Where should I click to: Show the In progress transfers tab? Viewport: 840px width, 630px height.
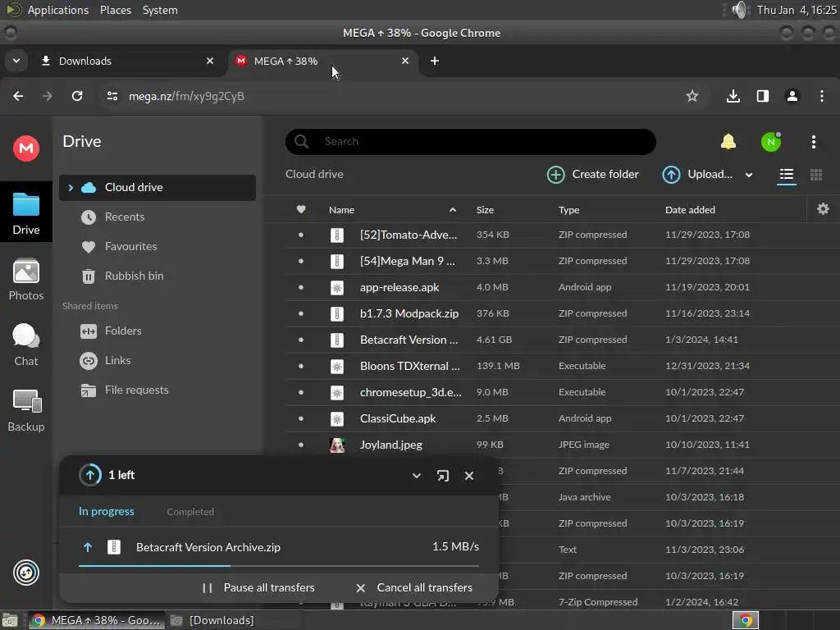pos(107,512)
